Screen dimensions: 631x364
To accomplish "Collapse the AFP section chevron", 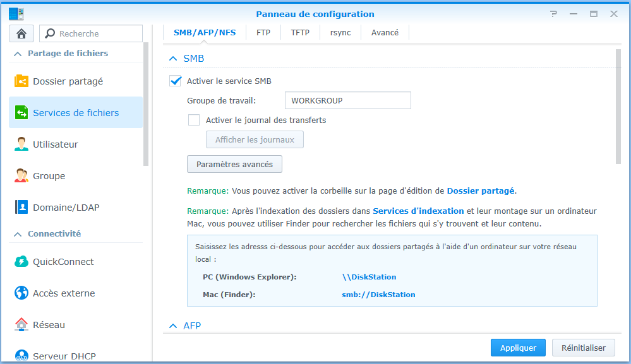I will [173, 326].
